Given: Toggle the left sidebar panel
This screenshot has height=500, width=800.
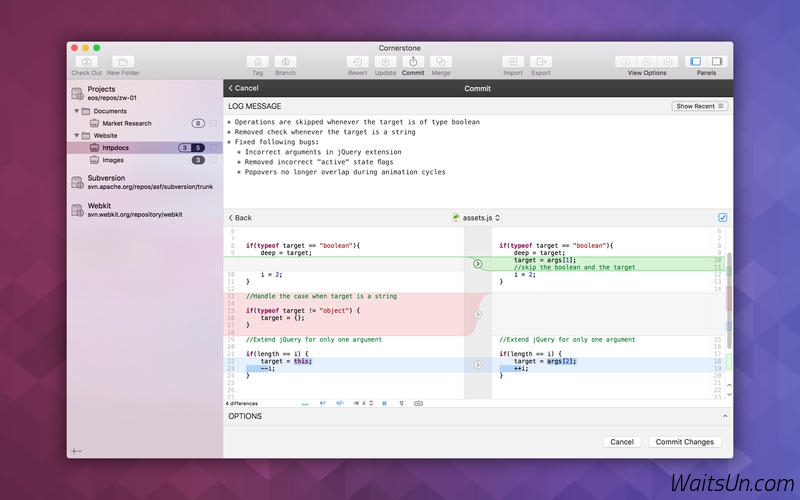Looking at the screenshot, I should click(x=695, y=61).
